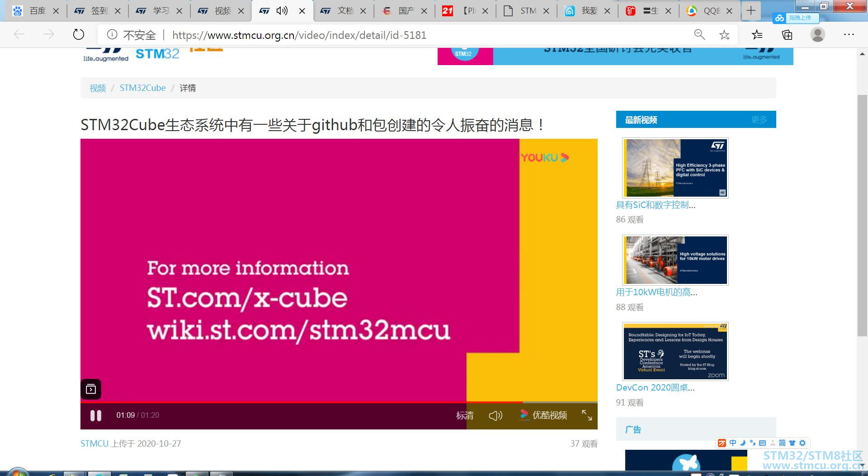The height and width of the screenshot is (476, 868).
Task: Open the High Efficiency 3-phase PFC thumbnail
Action: click(x=675, y=168)
